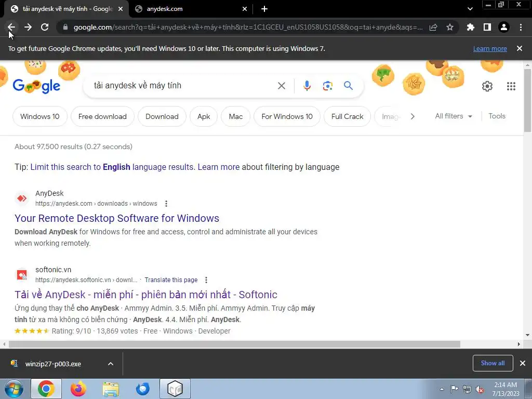
Task: Click the AnyDesk result favicon
Action: 22,198
